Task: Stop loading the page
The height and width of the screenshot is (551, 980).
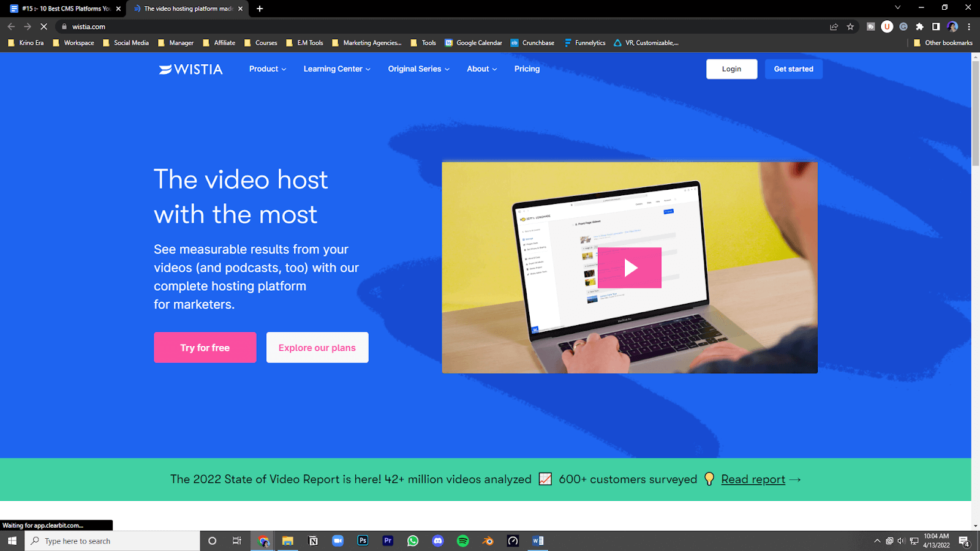Action: click(x=44, y=26)
